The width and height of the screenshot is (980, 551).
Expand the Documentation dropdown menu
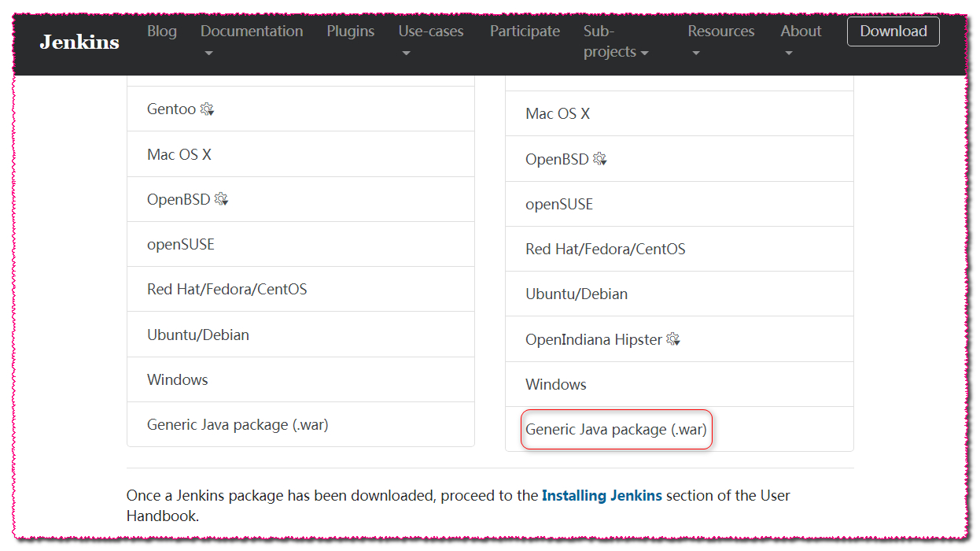coord(252,41)
